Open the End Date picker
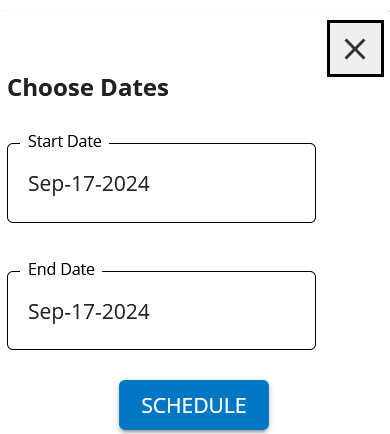The width and height of the screenshot is (390, 434). tap(161, 311)
